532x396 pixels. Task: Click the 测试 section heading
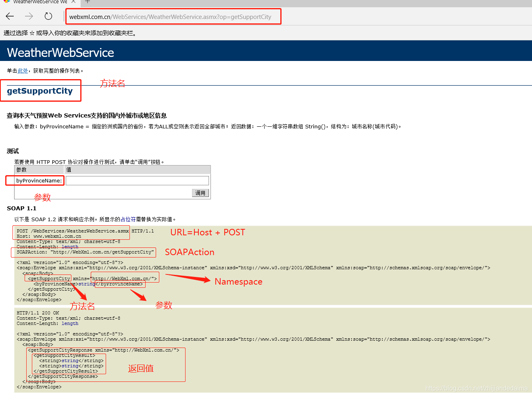13,151
